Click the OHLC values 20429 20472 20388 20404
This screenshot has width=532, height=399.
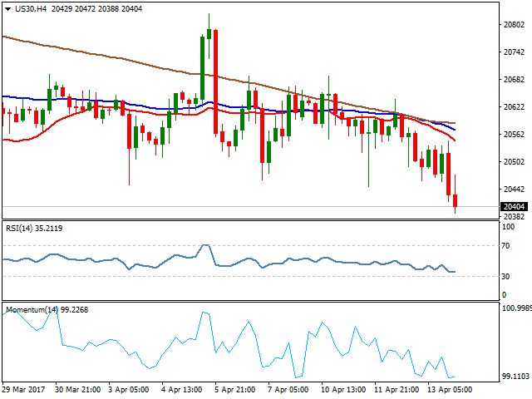tap(96, 9)
